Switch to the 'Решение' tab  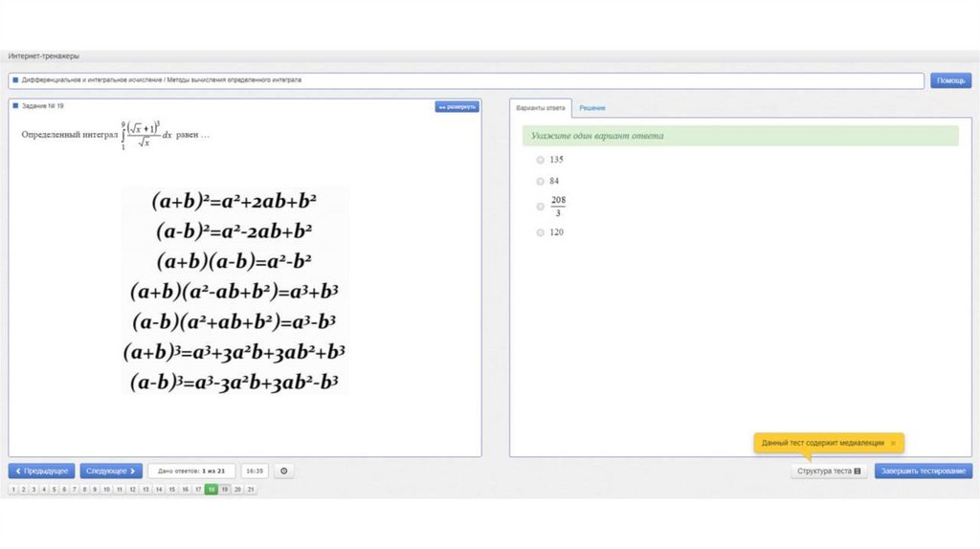591,108
